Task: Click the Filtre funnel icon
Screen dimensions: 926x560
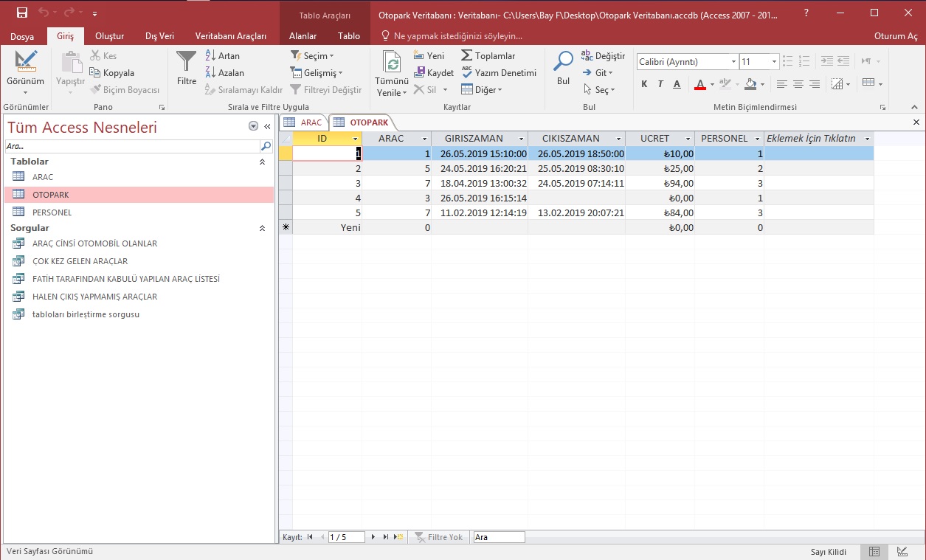Action: click(x=187, y=62)
